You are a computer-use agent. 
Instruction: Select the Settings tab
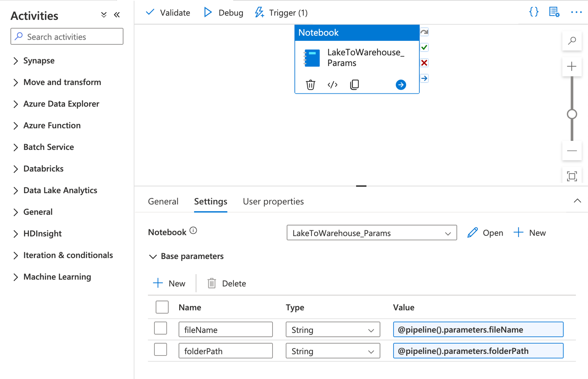pos(211,201)
